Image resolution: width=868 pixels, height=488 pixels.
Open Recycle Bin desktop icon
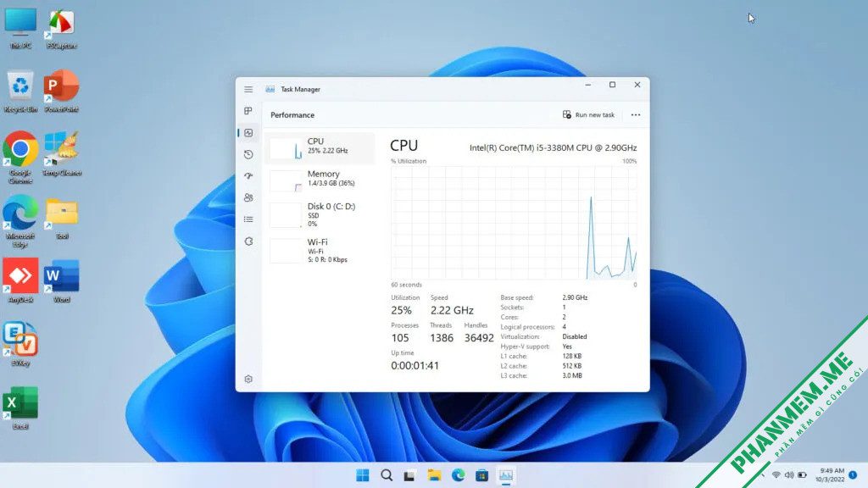coord(20,91)
